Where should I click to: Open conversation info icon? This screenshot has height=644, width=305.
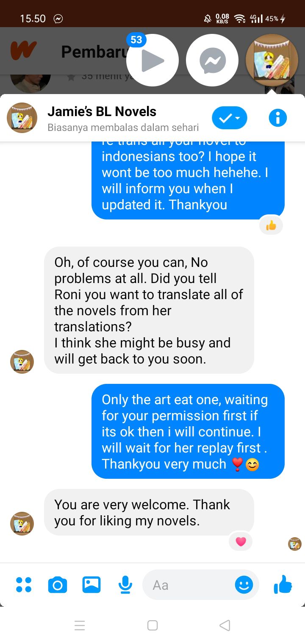click(278, 118)
